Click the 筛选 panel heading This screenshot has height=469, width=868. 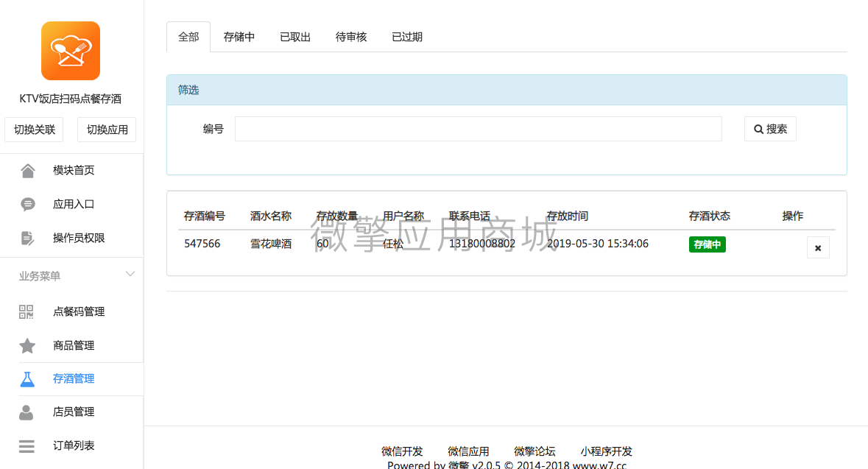coord(188,90)
